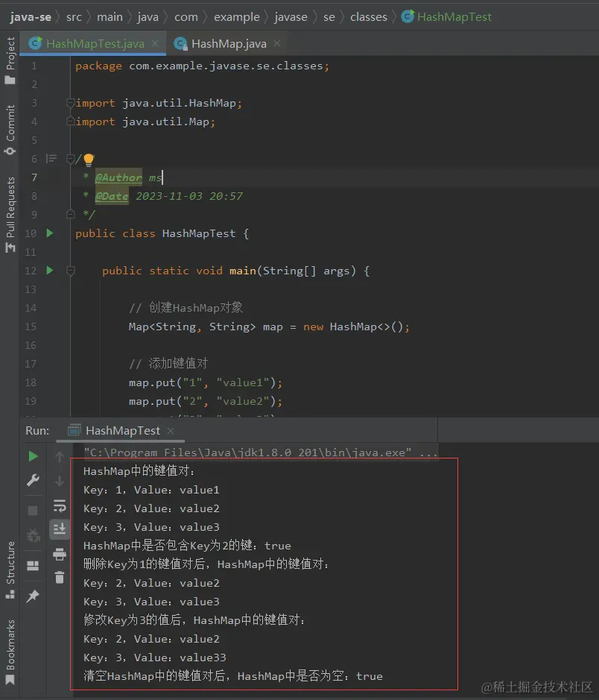Click line number 15 in the gutter
The image size is (599, 700).
click(x=31, y=327)
